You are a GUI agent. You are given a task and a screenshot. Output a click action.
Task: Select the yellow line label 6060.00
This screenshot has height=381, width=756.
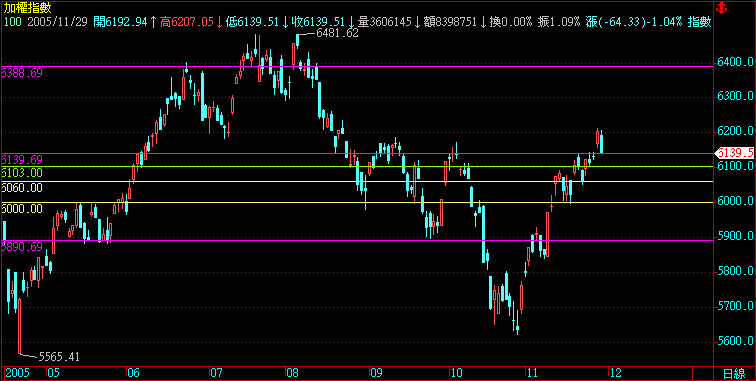(22, 187)
